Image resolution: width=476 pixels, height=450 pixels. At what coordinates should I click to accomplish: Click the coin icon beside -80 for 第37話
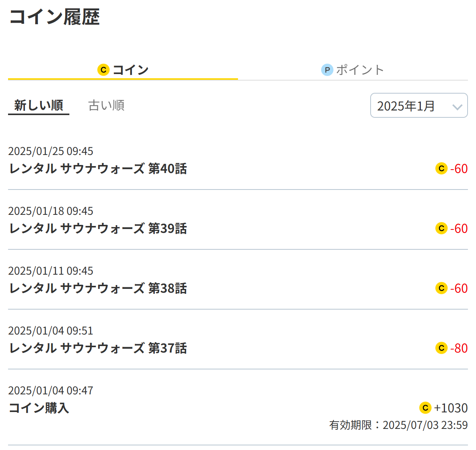pyautogui.click(x=442, y=348)
